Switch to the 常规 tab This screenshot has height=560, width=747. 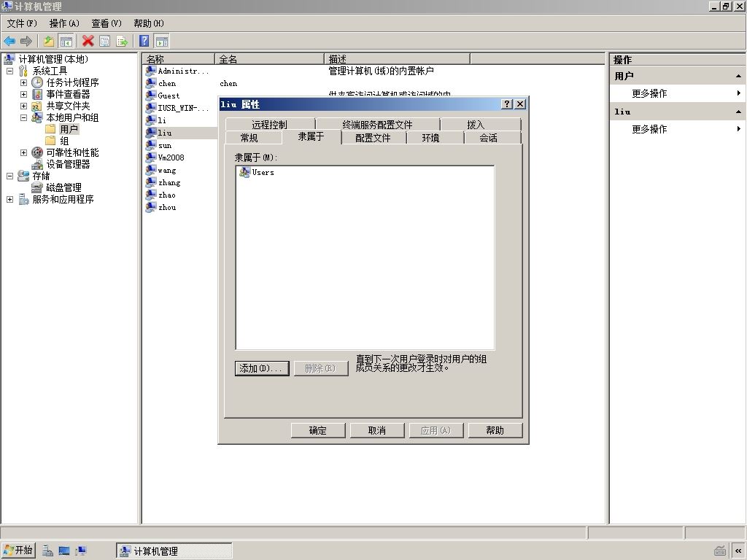tap(249, 138)
